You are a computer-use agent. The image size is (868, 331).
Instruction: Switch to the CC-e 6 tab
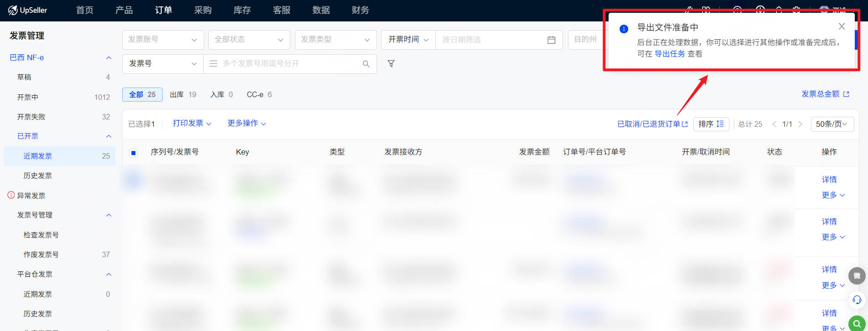[x=259, y=94]
